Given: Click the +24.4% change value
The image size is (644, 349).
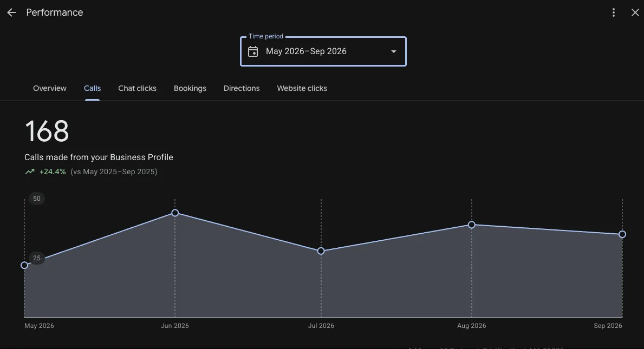Looking at the screenshot, I should pyautogui.click(x=53, y=172).
